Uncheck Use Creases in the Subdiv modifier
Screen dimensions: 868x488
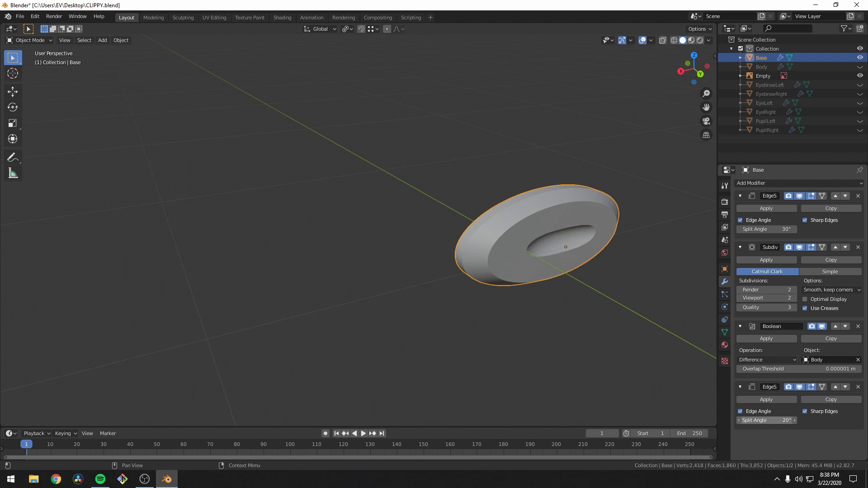(805, 308)
